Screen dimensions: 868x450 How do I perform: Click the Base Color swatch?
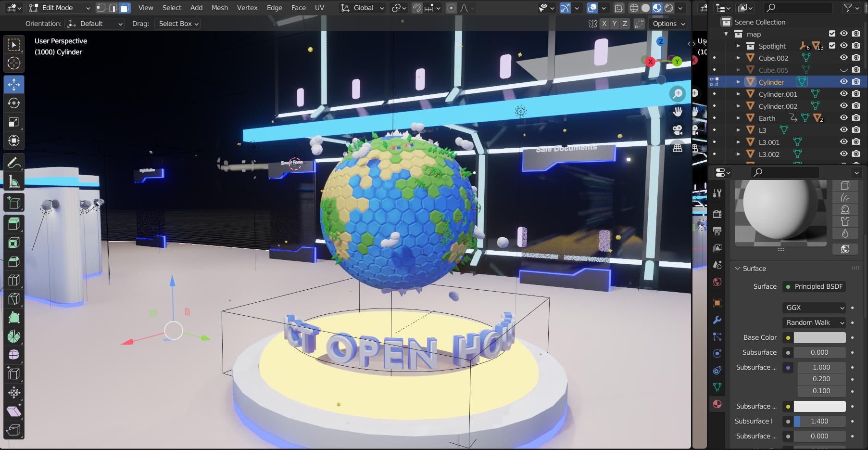point(820,337)
